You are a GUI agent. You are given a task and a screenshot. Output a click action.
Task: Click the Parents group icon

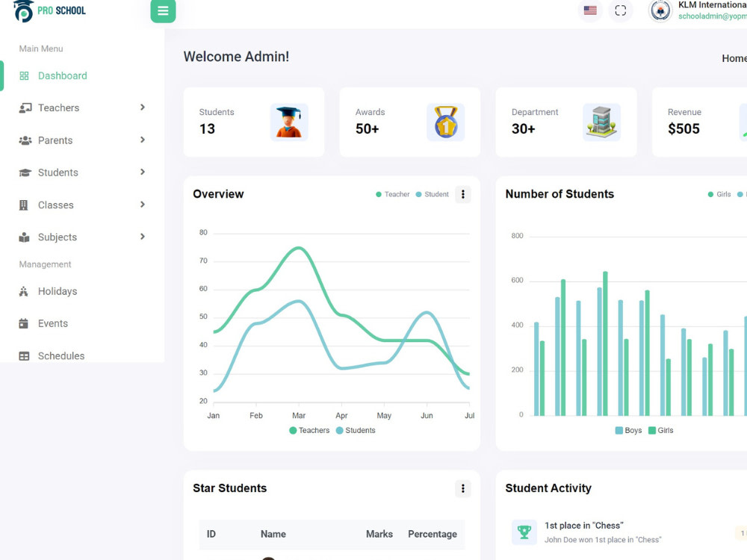pos(25,140)
